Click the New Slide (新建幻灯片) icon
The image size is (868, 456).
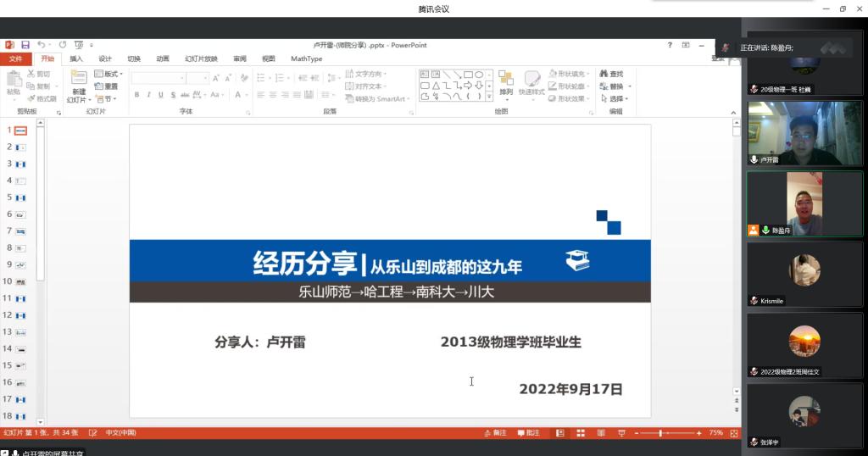(78, 80)
